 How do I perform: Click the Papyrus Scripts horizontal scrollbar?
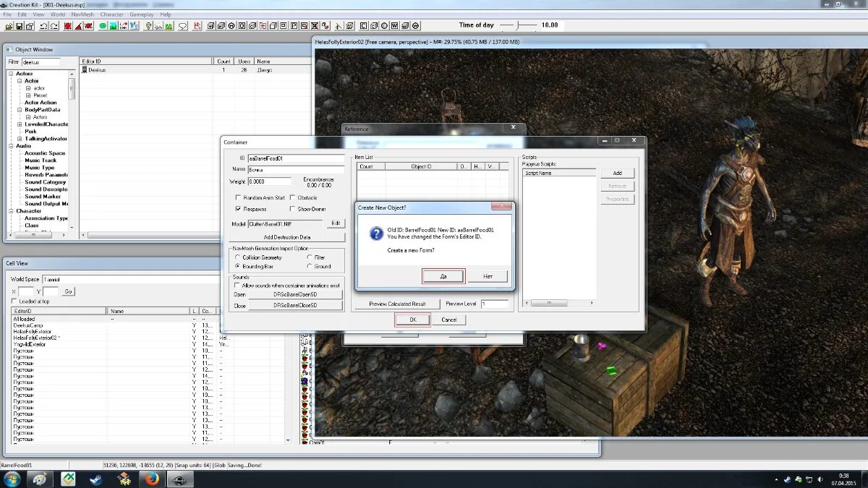[558, 303]
